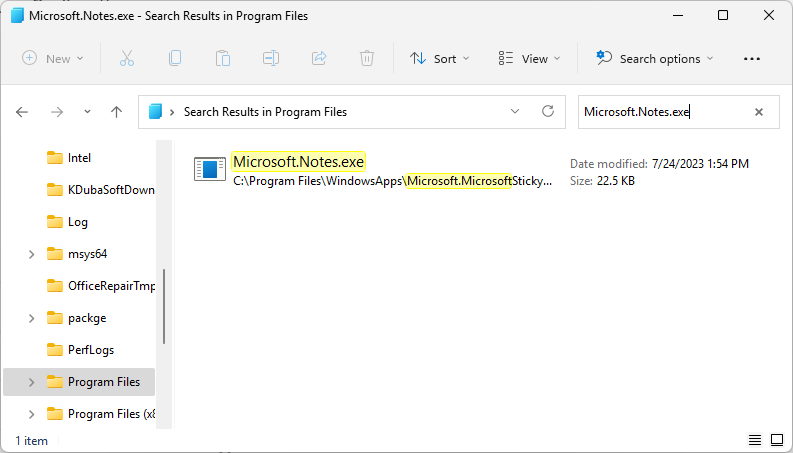This screenshot has height=453, width=793.
Task: Click the Paste clipboard icon
Action: point(223,59)
